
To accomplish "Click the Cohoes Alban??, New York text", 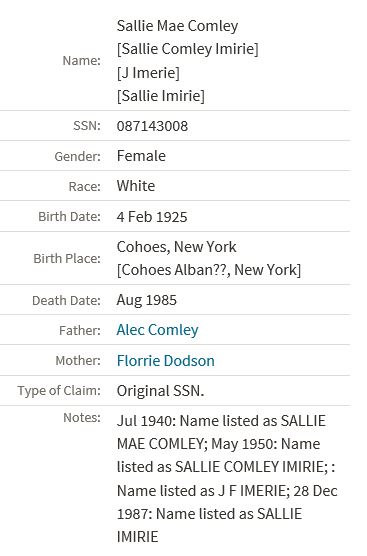I will (x=209, y=270).
